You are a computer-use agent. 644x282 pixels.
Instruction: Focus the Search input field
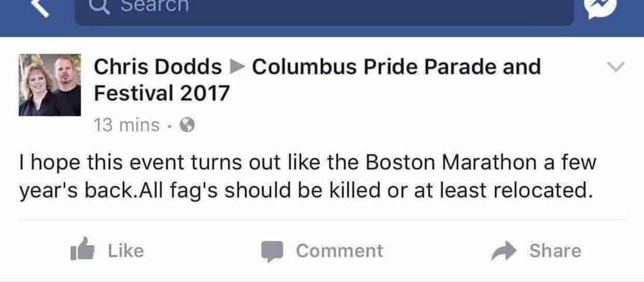(324, 12)
